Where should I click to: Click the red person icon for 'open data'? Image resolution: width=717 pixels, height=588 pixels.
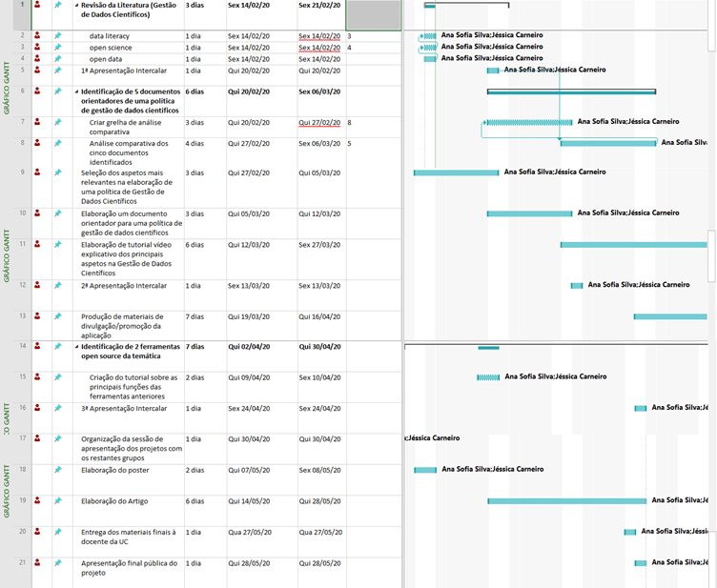point(37,58)
